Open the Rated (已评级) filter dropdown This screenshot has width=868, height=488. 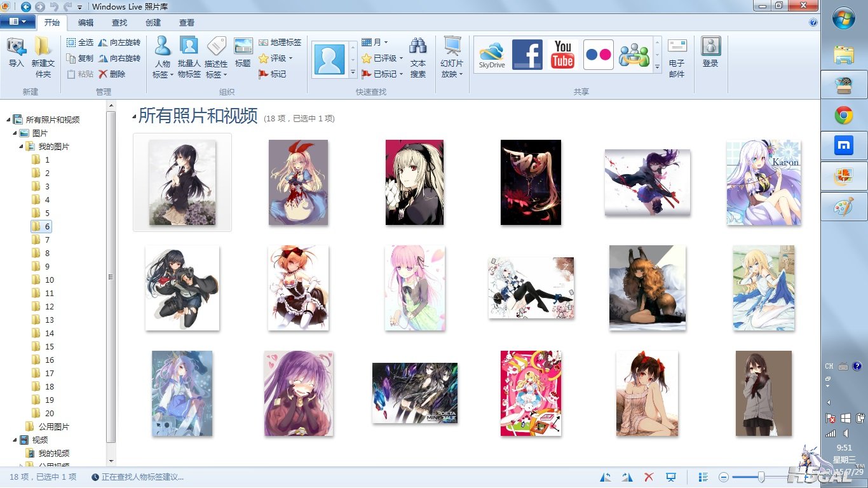click(x=383, y=58)
